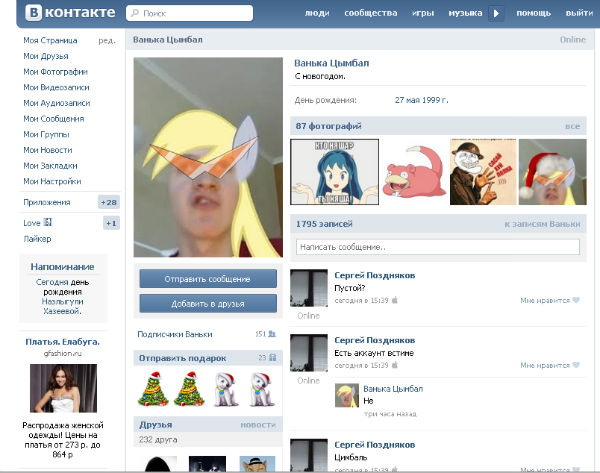Viewport: 600px width, 473px height.
Task: Open "Мои Сообщения" in the left menu
Action: 54,118
